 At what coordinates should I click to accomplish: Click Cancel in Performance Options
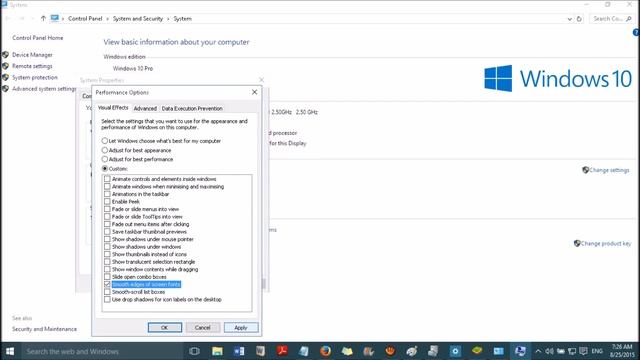tap(202, 327)
